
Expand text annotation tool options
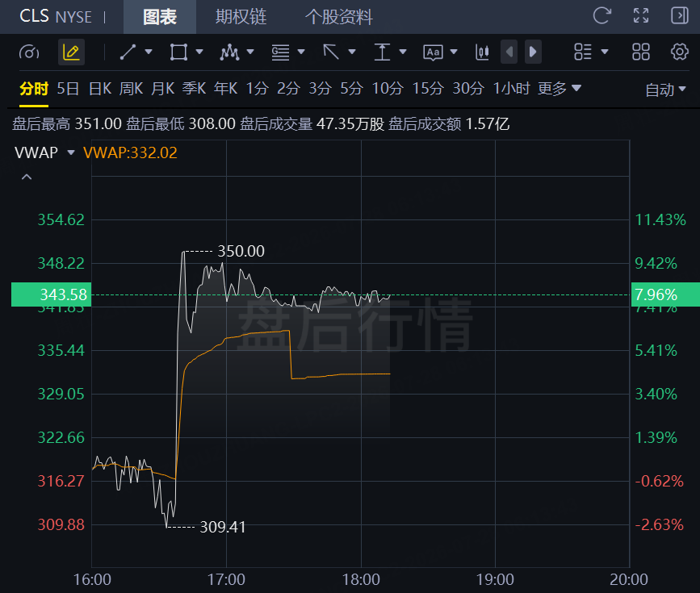coord(454,52)
